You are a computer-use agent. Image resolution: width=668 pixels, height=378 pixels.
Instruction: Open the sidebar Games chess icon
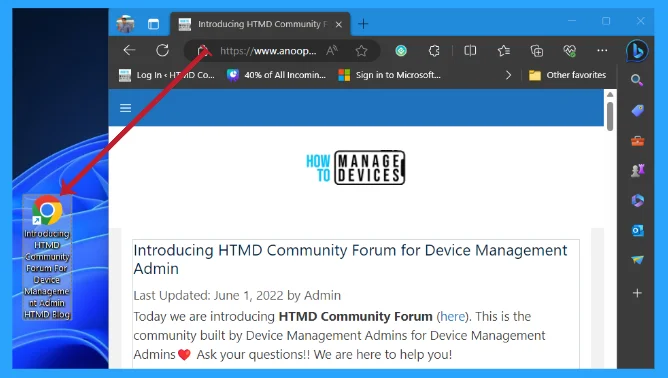pos(637,170)
